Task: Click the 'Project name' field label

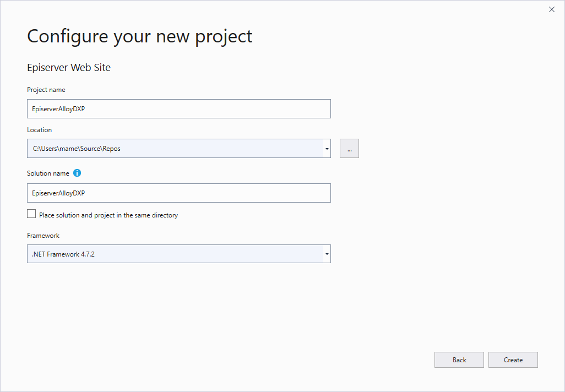Action: [x=46, y=90]
